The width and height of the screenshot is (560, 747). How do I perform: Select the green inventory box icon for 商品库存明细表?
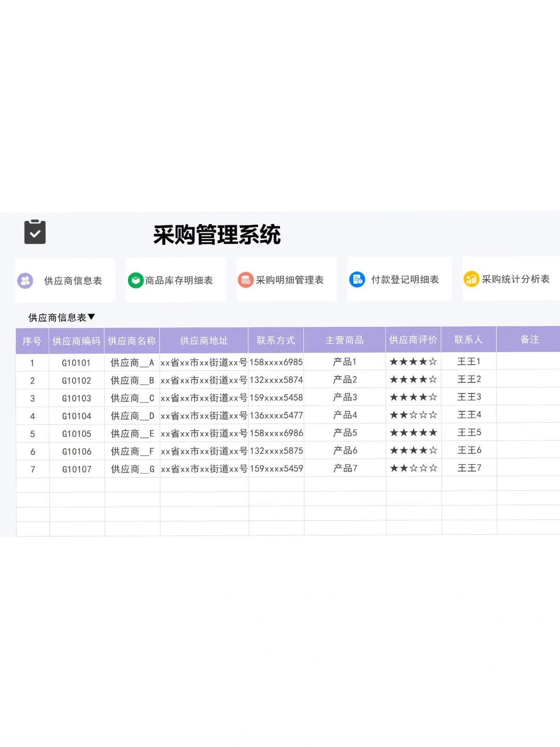click(135, 280)
